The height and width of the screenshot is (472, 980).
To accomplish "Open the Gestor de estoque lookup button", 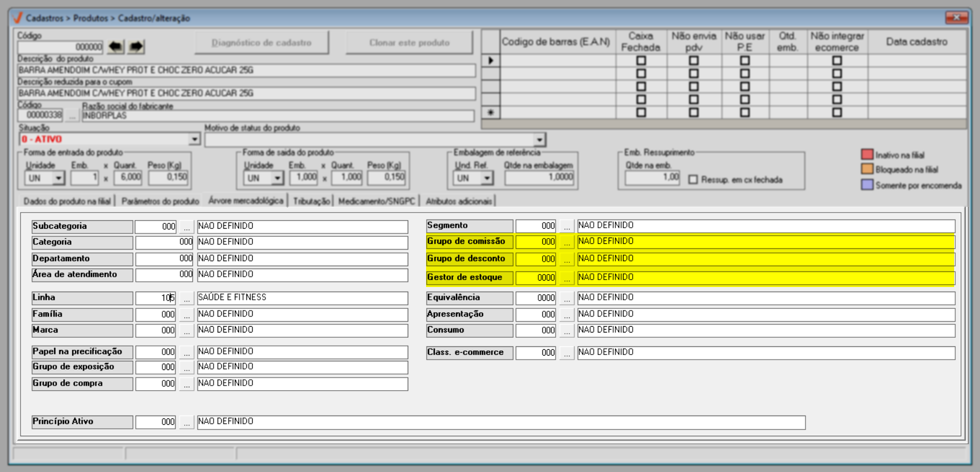I will [x=567, y=278].
